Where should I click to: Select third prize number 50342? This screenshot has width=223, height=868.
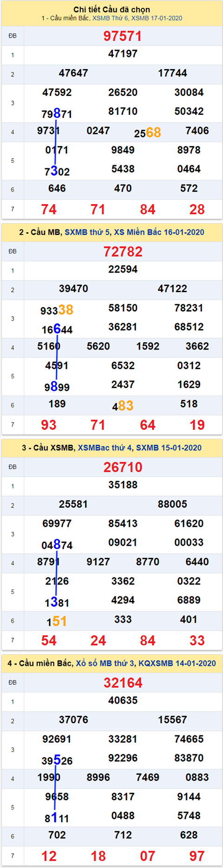(189, 111)
